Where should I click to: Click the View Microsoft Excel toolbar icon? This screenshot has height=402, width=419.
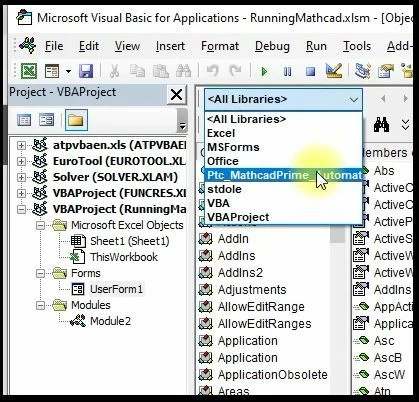pyautogui.click(x=29, y=71)
